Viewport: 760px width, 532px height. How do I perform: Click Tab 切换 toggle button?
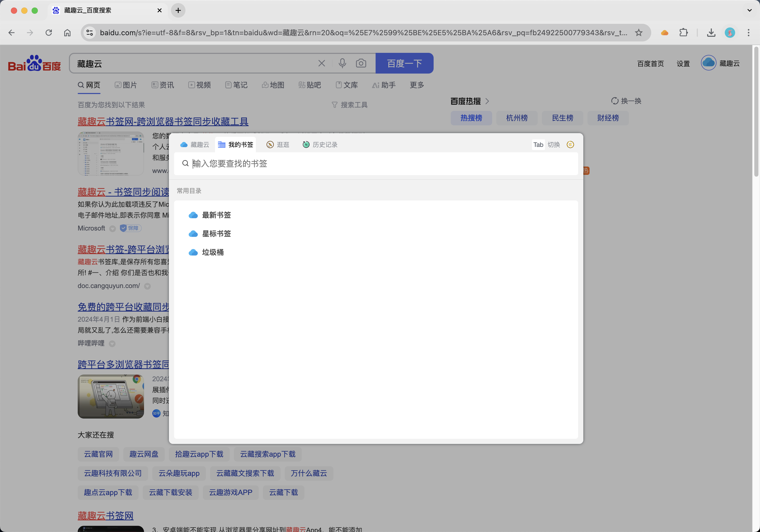pyautogui.click(x=546, y=145)
